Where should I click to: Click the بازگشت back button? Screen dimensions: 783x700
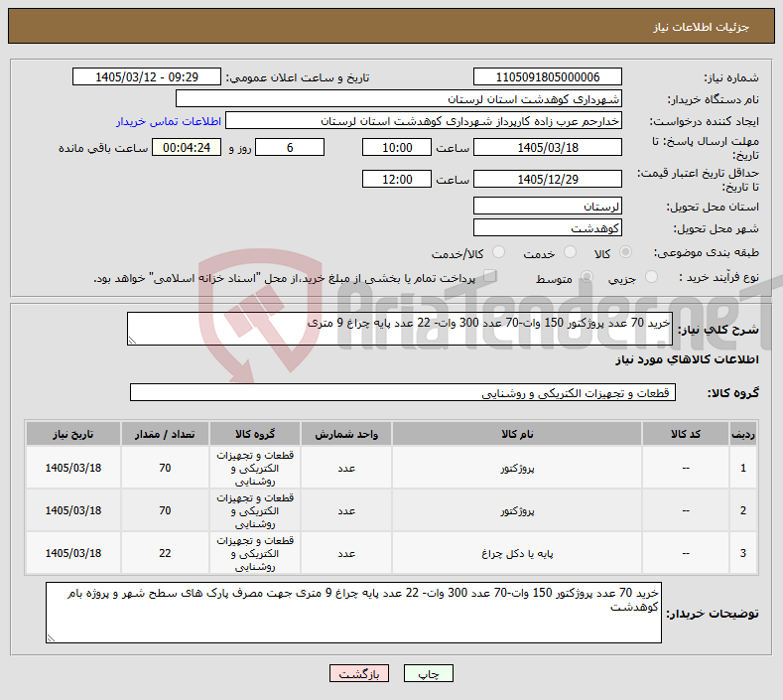point(358,673)
